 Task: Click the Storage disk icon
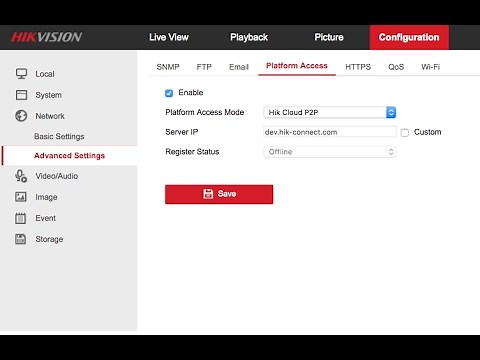tap(21, 239)
